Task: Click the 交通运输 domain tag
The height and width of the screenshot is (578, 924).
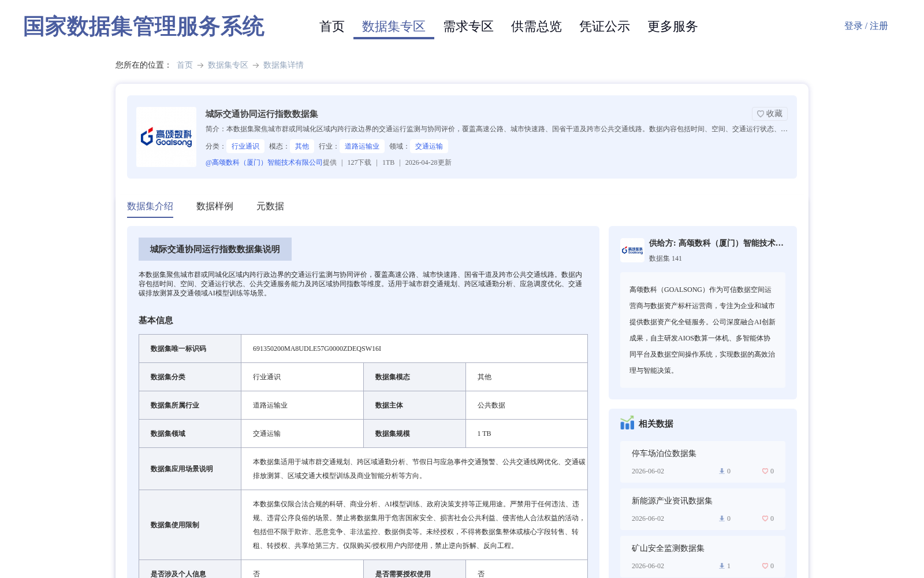Action: [x=429, y=146]
